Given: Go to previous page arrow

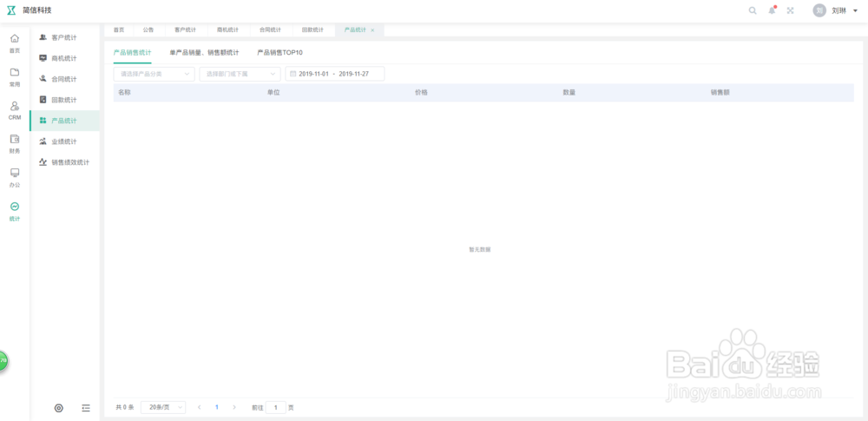Looking at the screenshot, I should pos(200,407).
